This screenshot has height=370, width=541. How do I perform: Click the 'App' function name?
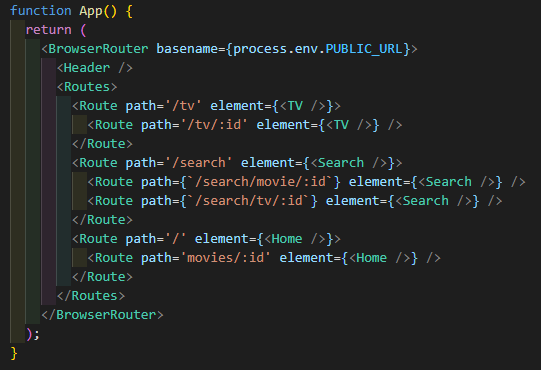point(91,11)
